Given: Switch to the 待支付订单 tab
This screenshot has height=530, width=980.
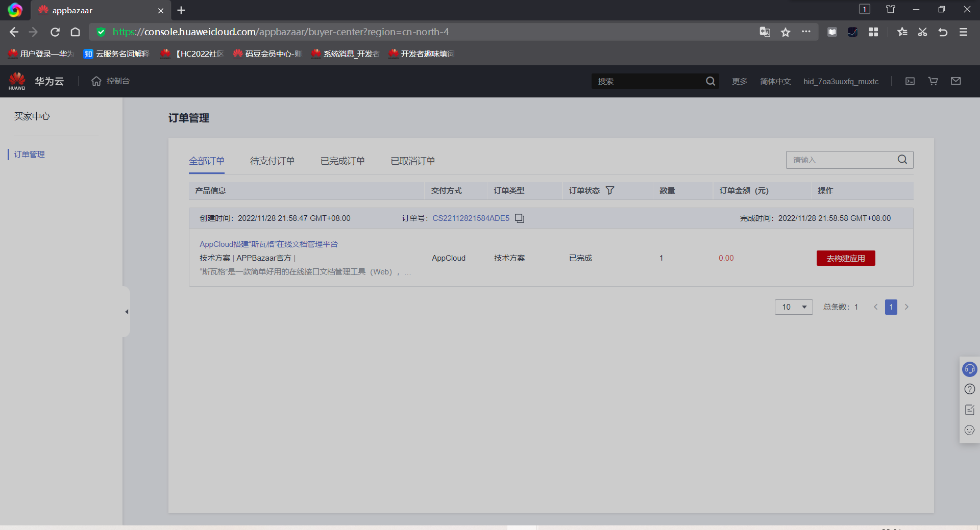Looking at the screenshot, I should tap(273, 161).
